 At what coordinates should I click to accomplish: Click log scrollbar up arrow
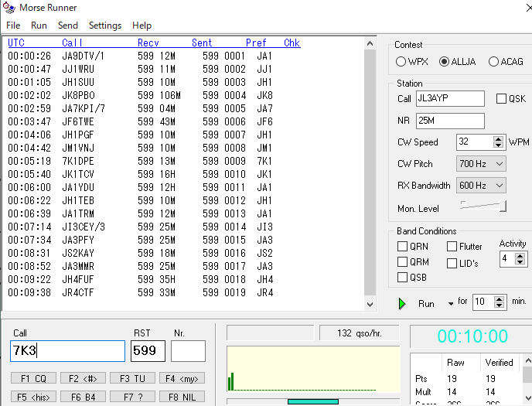[x=370, y=43]
